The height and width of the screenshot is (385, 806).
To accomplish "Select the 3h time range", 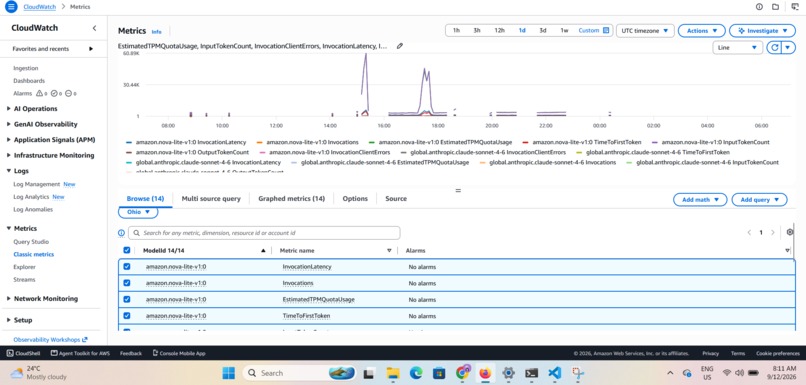I will [477, 30].
